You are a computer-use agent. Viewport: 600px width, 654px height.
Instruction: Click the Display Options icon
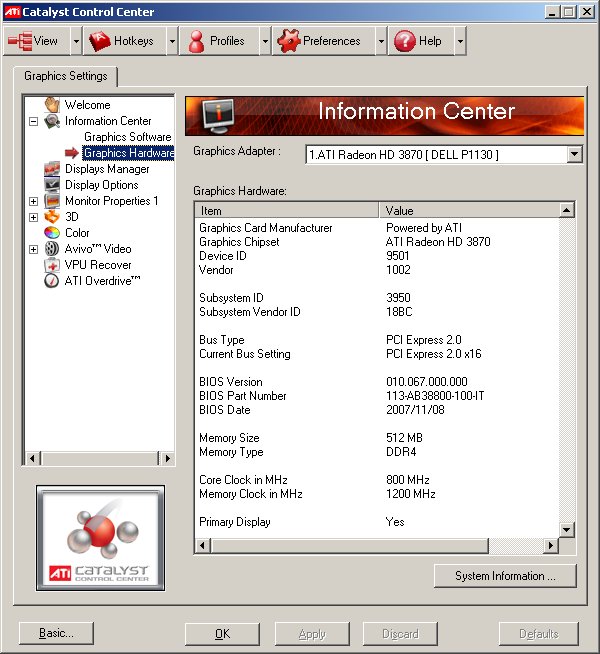click(52, 185)
